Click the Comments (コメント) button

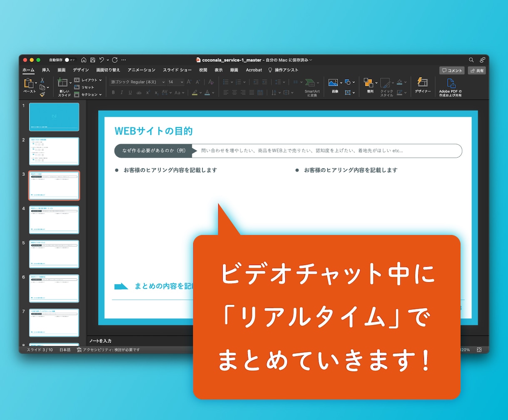coord(452,70)
